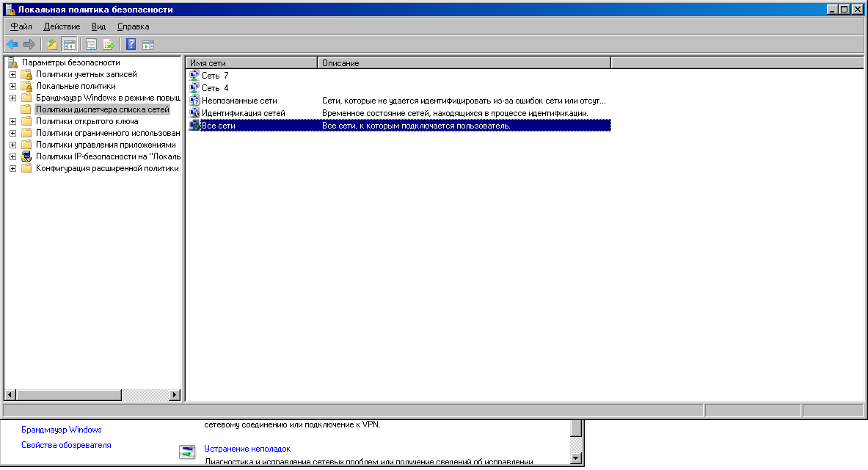The image size is (868, 470).
Task: Sort by Описание column header
Action: pyautogui.click(x=464, y=63)
